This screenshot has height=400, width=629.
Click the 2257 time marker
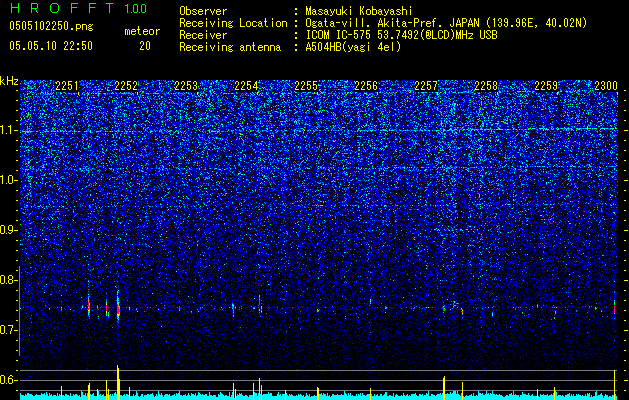(x=426, y=86)
